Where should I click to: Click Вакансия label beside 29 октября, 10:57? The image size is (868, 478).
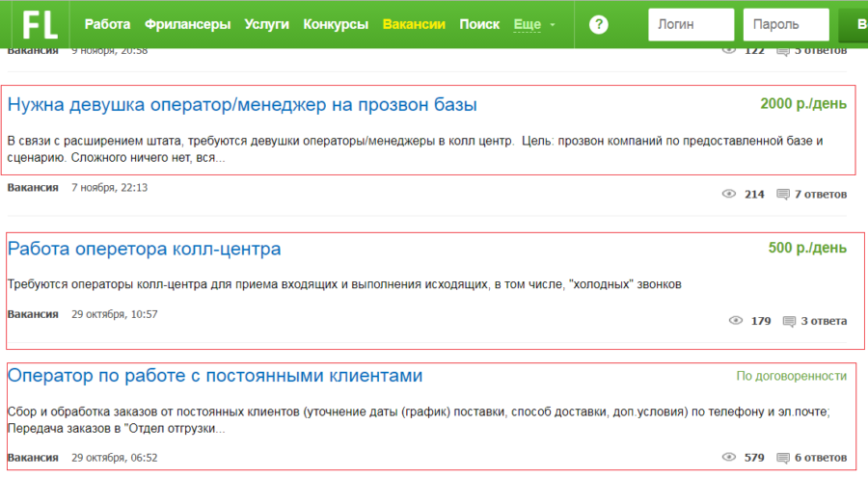pos(33,314)
